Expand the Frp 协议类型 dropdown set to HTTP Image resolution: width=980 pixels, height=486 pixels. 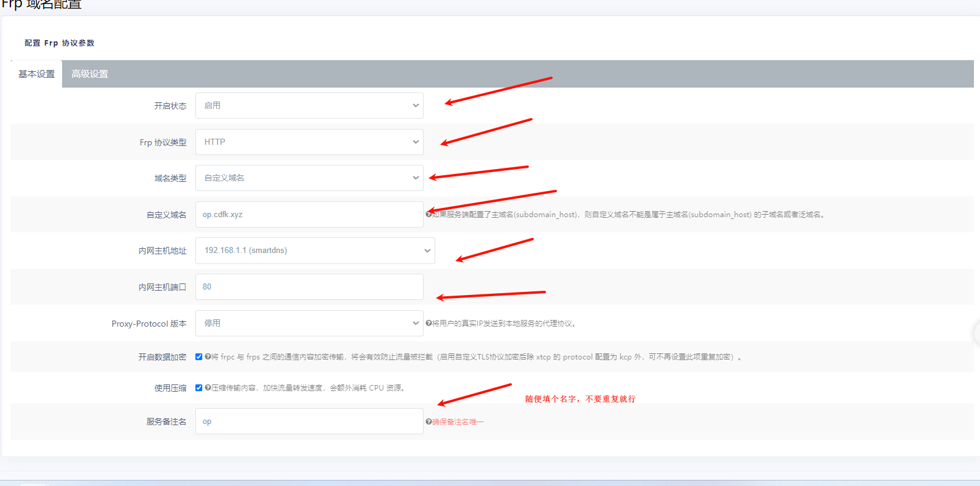point(309,142)
